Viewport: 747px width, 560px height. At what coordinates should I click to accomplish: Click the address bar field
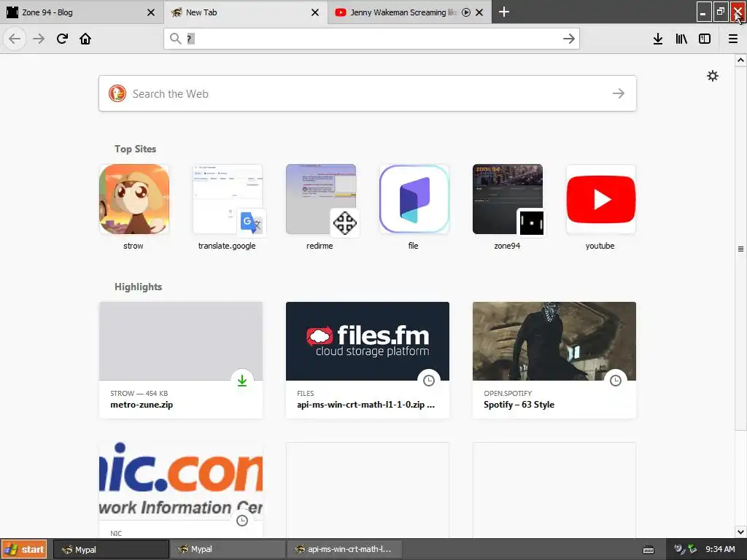[x=371, y=39]
